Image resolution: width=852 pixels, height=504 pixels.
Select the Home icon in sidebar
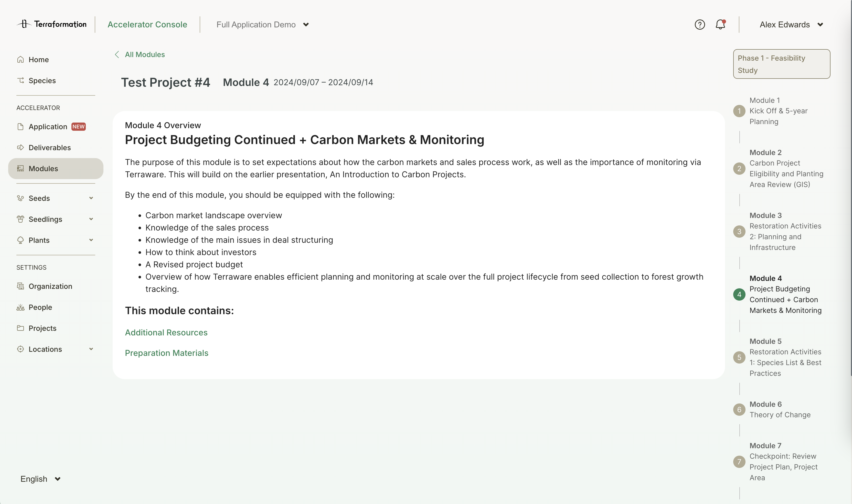(x=21, y=59)
